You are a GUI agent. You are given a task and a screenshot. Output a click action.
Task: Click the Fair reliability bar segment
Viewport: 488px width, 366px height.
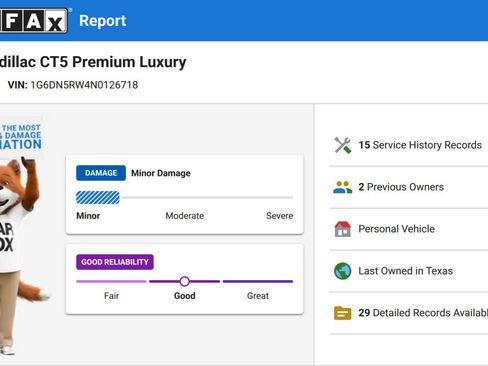[x=111, y=281]
